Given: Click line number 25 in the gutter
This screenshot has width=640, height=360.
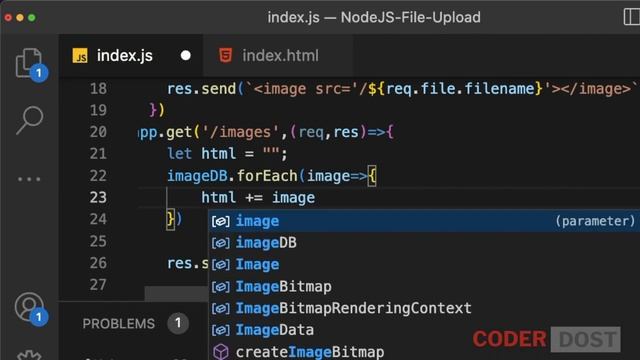Looking at the screenshot, I should pos(98,241).
